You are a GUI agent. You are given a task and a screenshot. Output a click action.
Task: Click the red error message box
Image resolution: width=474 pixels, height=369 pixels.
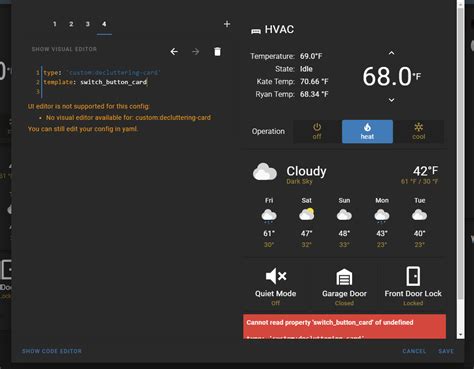tap(344, 326)
